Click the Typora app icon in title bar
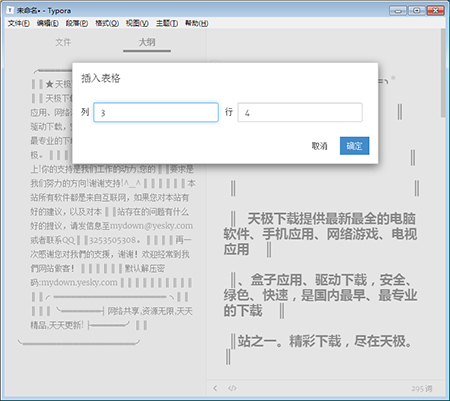This screenshot has height=401, width=450. (x=10, y=10)
